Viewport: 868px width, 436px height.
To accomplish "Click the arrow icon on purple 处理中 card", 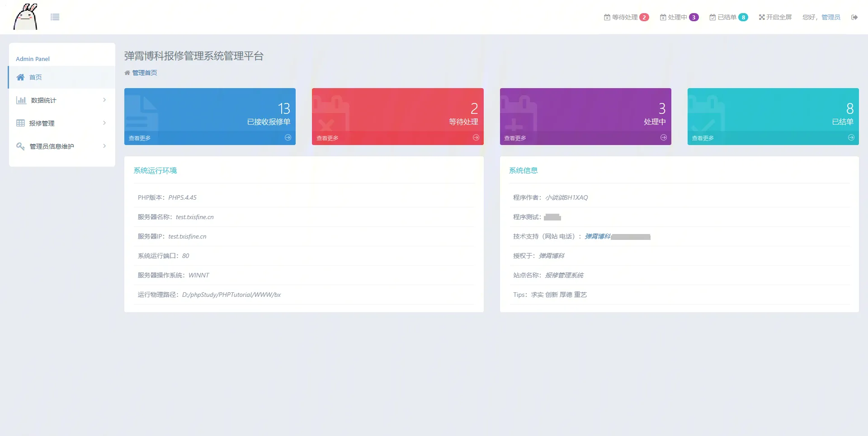I will click(663, 138).
